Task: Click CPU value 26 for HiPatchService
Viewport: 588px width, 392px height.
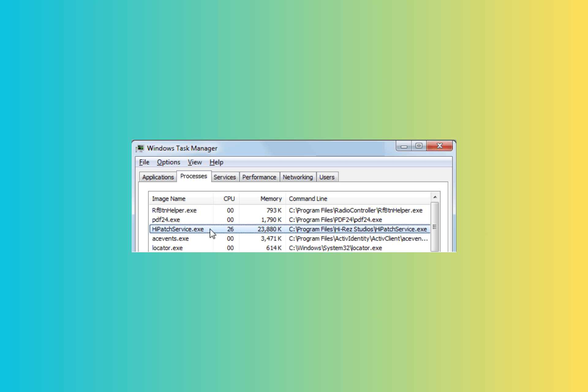Action: coord(230,229)
